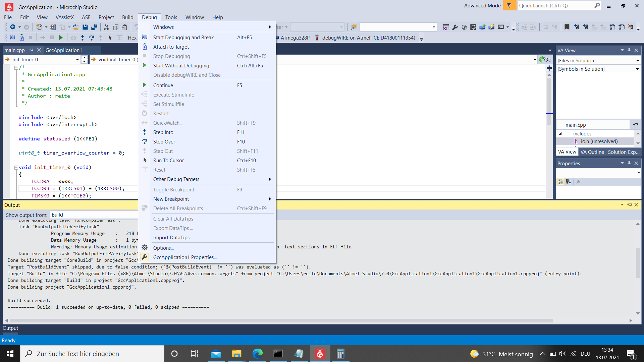The height and width of the screenshot is (362, 644).
Task: Open the Files in Solution dropdown
Action: (637, 61)
